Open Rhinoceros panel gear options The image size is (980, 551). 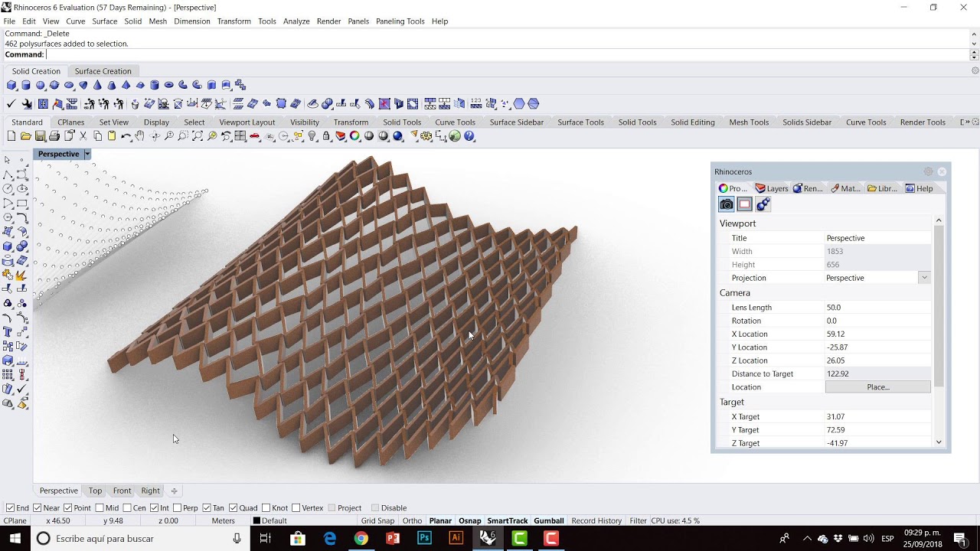[929, 171]
